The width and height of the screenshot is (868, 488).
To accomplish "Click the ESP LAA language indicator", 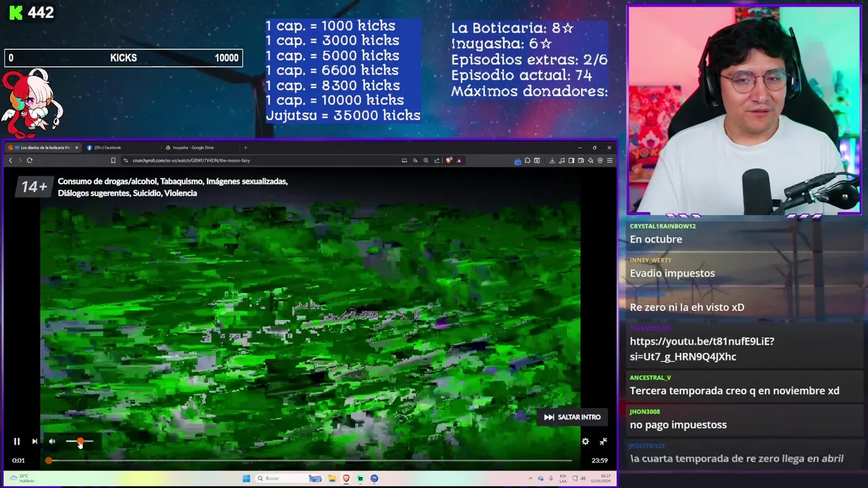I will 563,479.
